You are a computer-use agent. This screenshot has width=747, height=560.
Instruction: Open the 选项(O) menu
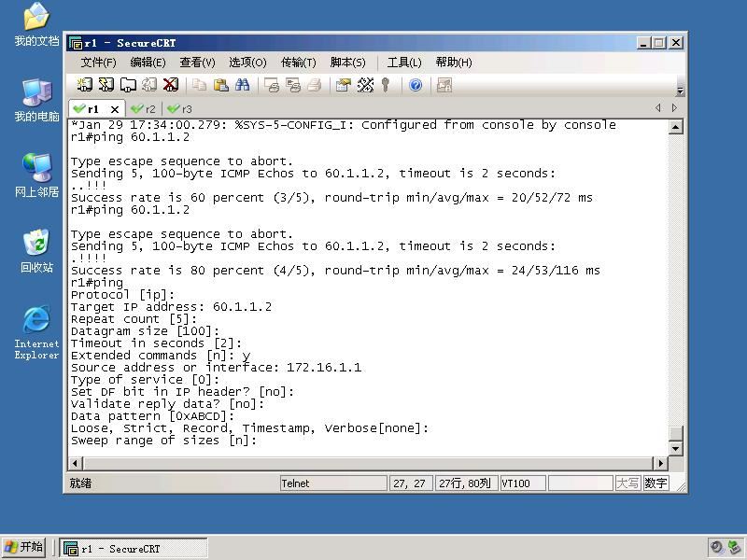[x=247, y=63]
